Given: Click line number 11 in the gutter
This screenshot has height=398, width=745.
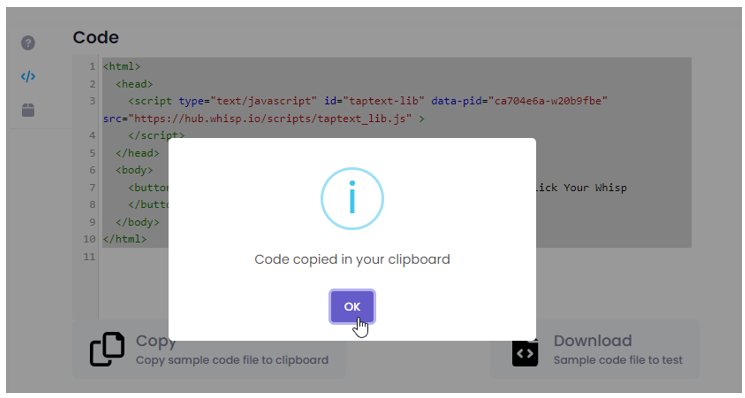Looking at the screenshot, I should 89,256.
